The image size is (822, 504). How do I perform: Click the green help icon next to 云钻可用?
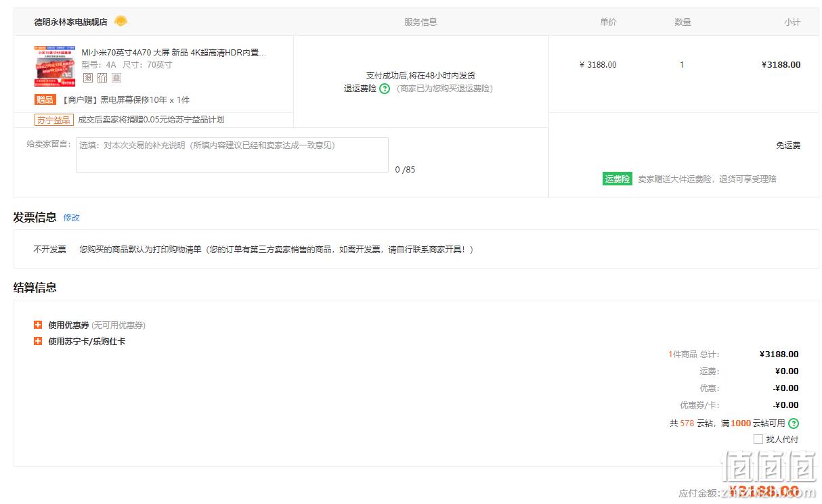point(794,423)
